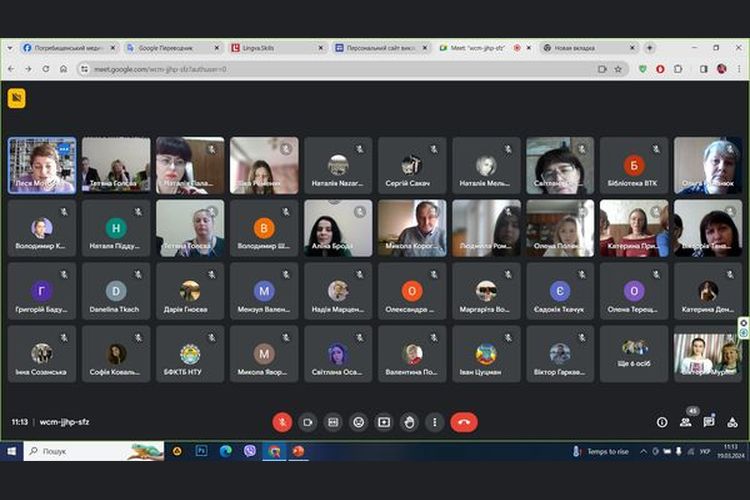Open the meeting details info panel
Viewport: 750px width, 500px height.
662,422
